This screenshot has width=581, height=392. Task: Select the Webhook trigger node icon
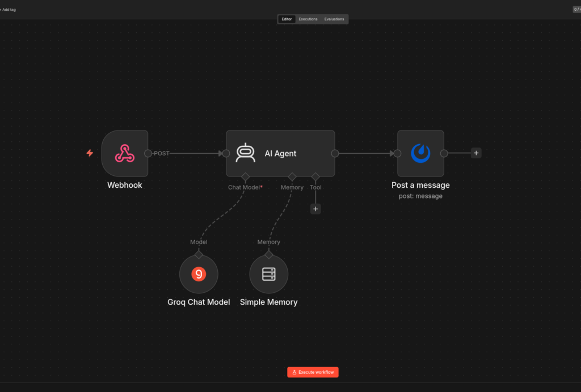(x=124, y=153)
